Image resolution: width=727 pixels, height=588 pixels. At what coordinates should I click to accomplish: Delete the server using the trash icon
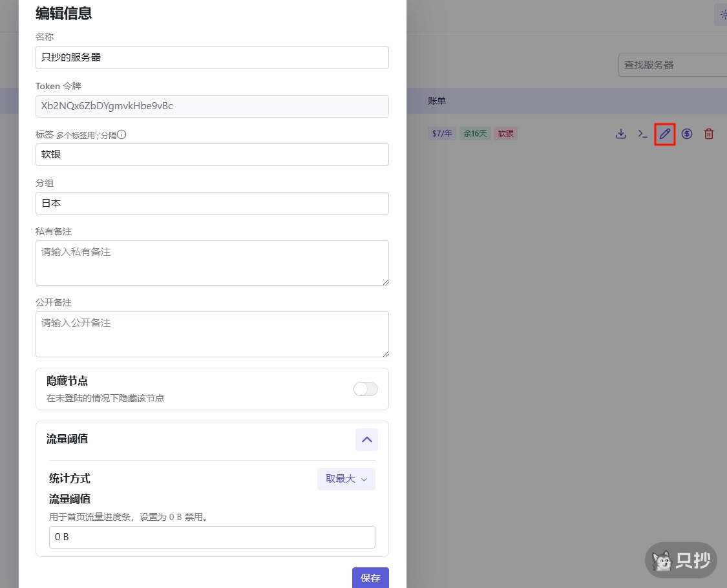click(x=708, y=134)
